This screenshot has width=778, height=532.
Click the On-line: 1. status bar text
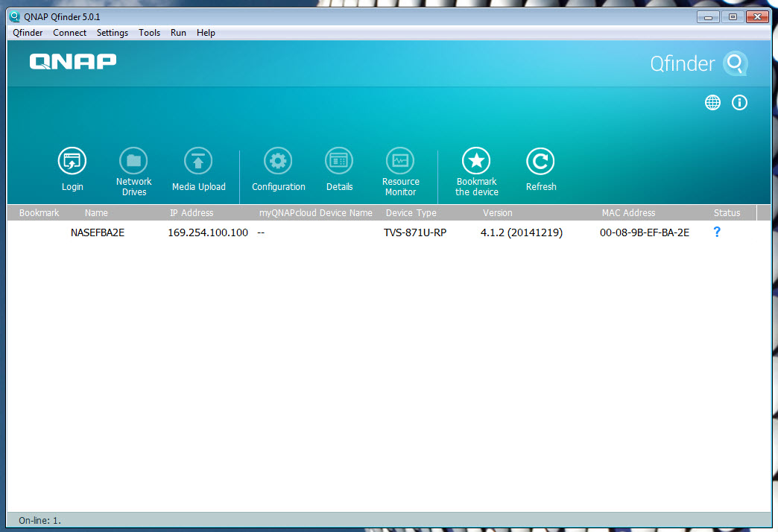(39, 520)
